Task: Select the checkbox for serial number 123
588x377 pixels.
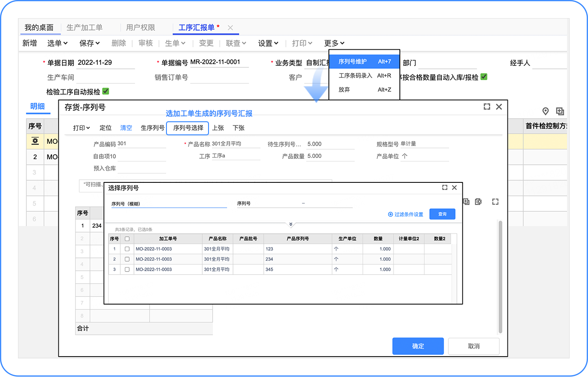Action: pyautogui.click(x=127, y=249)
